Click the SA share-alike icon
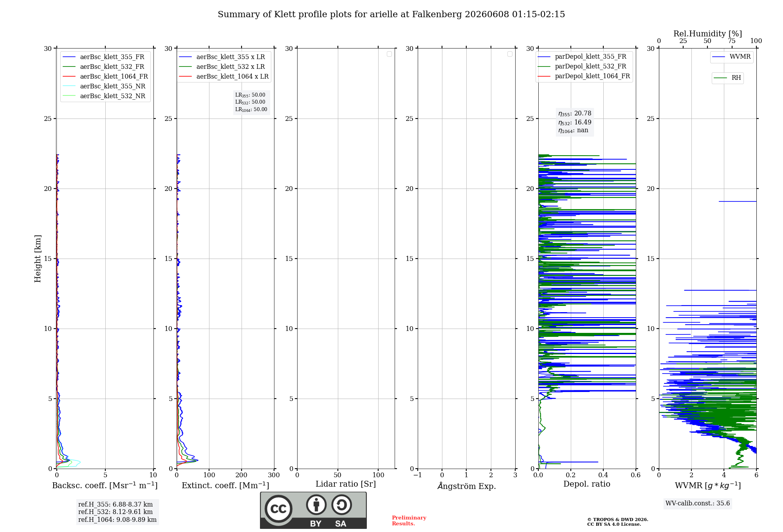Screen dimensions: 783x532 (x=341, y=505)
